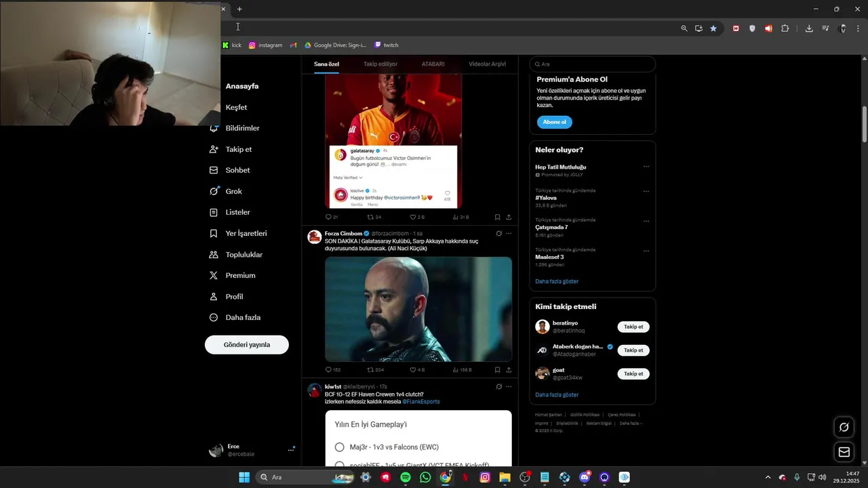Open the Chrome three-dot menu
This screenshot has width=868, height=488.
pos(858,28)
